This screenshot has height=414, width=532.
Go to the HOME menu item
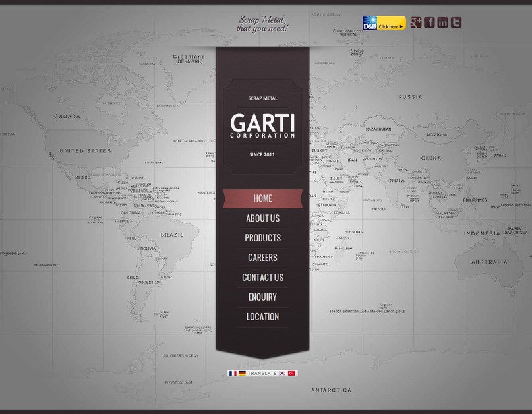(262, 198)
